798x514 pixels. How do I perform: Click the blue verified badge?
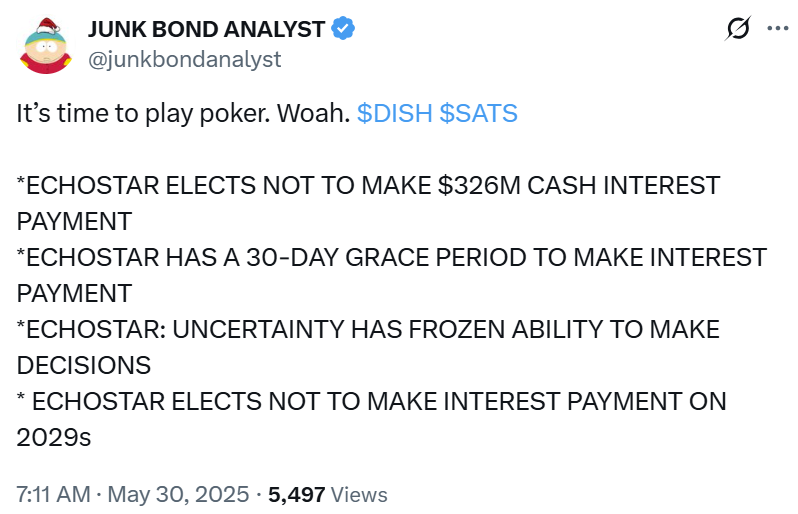[x=343, y=28]
